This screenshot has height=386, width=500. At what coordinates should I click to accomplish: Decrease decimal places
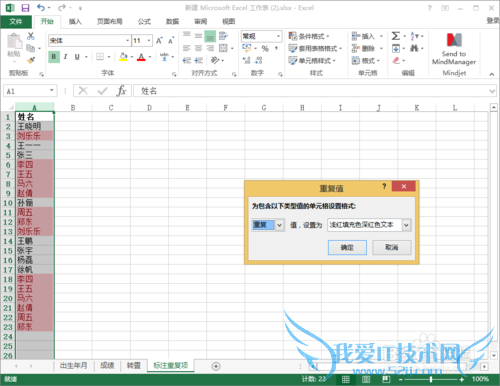click(258, 60)
